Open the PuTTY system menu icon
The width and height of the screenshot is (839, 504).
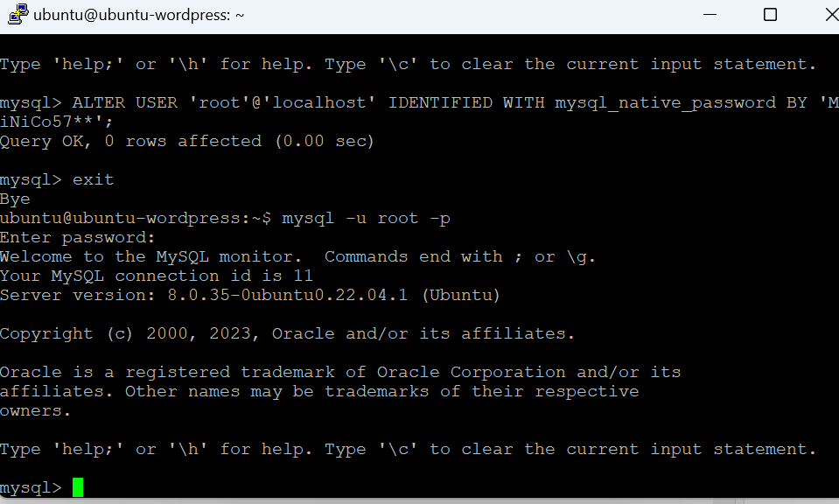coord(18,15)
